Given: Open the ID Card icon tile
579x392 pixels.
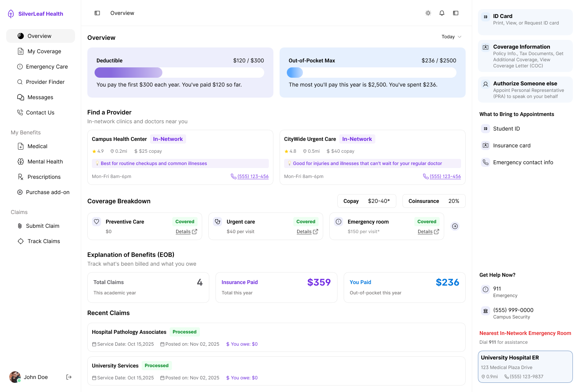Looking at the screenshot, I should [x=486, y=17].
